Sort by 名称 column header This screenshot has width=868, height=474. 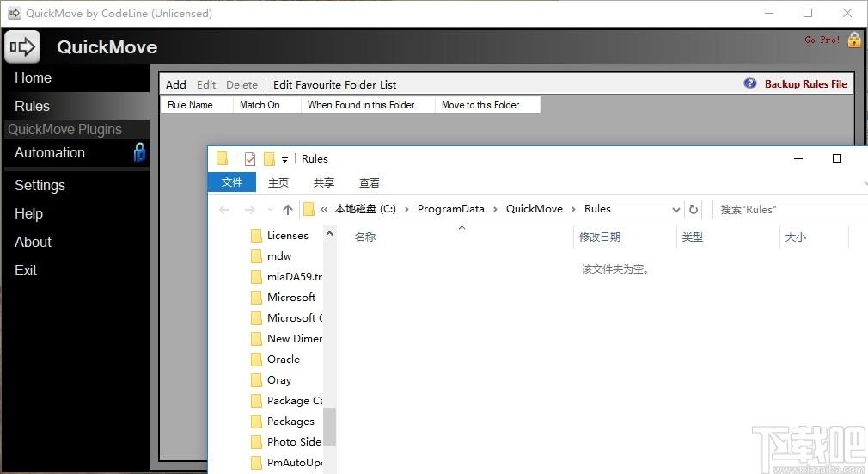click(x=365, y=237)
